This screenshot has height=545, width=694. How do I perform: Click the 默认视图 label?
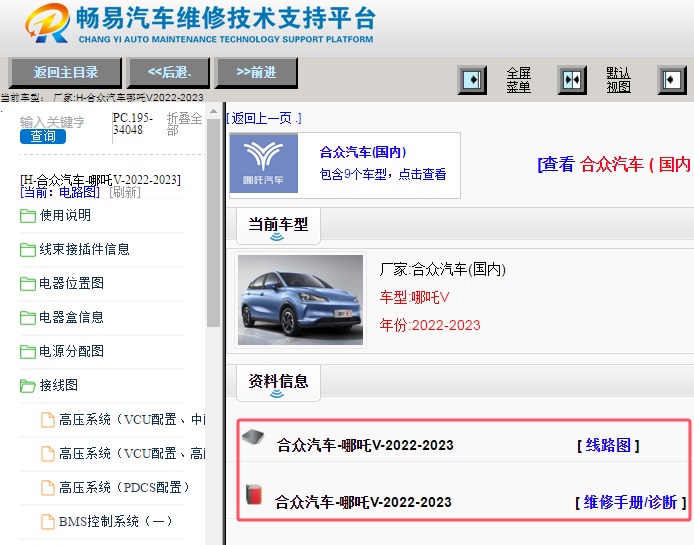[618, 80]
